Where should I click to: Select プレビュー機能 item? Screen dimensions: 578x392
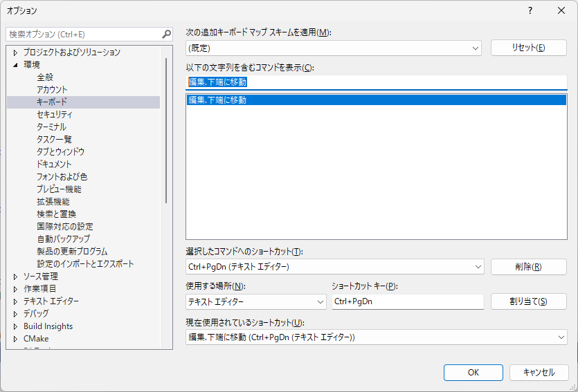pos(59,189)
